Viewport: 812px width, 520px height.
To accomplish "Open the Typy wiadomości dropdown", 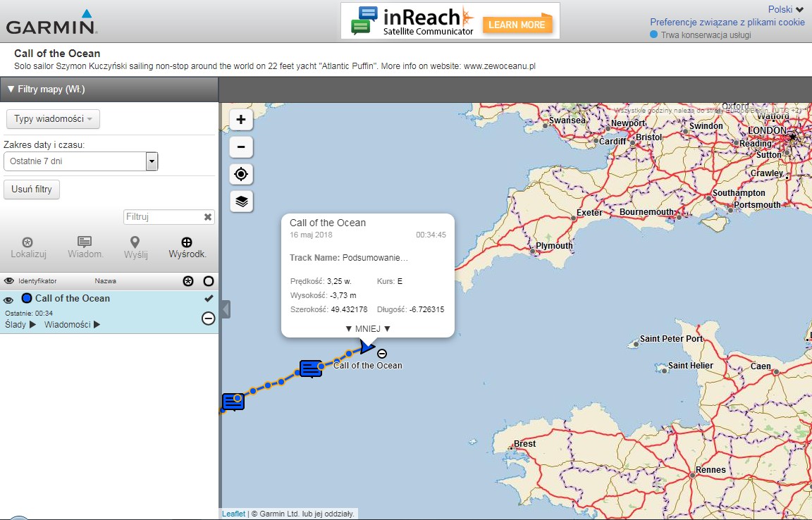I will (53, 119).
